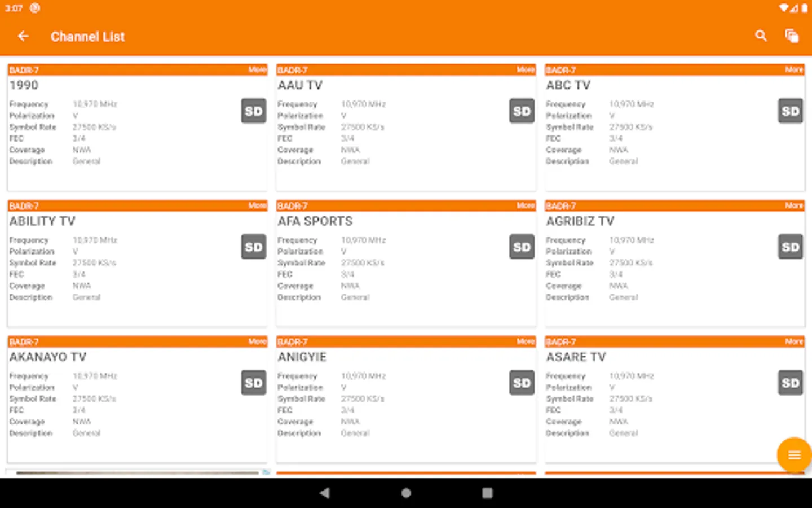This screenshot has width=812, height=508.
Task: Tap the SD badge on the ASARE TV card
Action: (791, 383)
